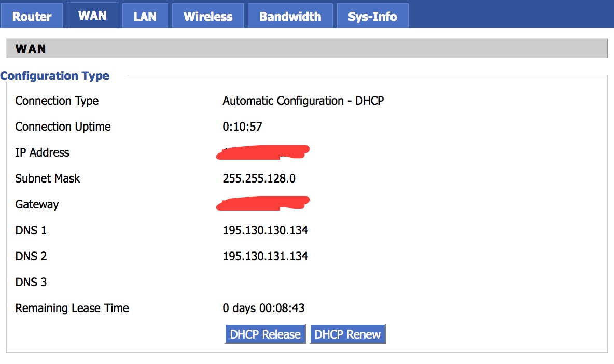Go to the Wireless tab
The image size is (614, 364).
208,16
